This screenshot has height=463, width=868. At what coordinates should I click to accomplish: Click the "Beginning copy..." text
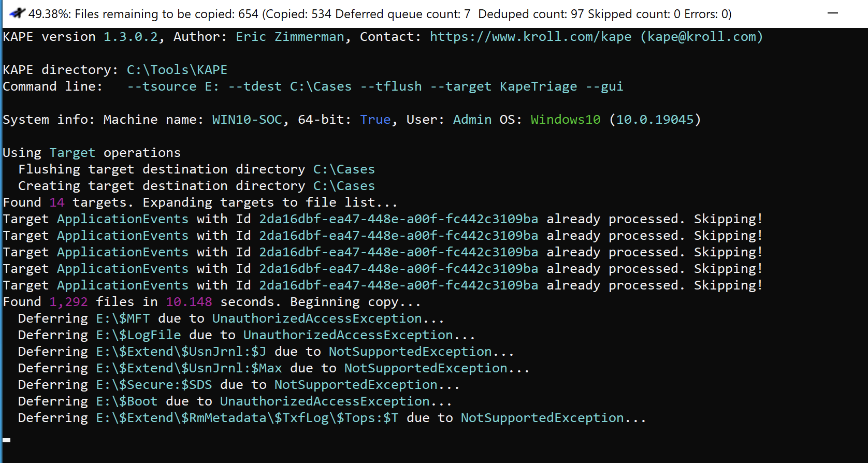tap(356, 302)
